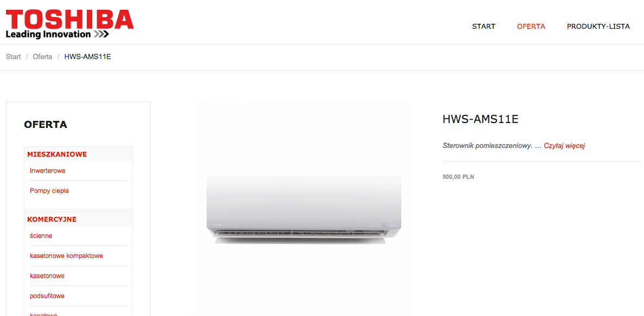The image size is (644, 316).
Task: Open the OFERTA menu item
Action: 531,26
